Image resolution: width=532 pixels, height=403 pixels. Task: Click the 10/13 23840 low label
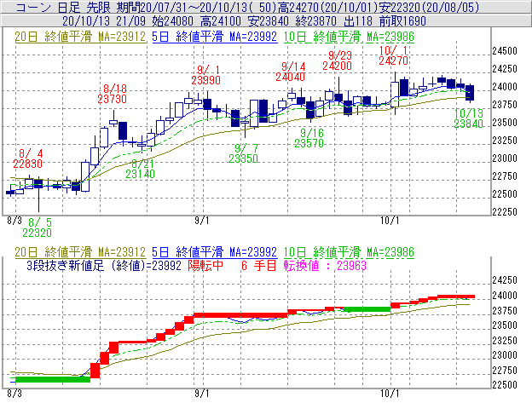click(469, 118)
